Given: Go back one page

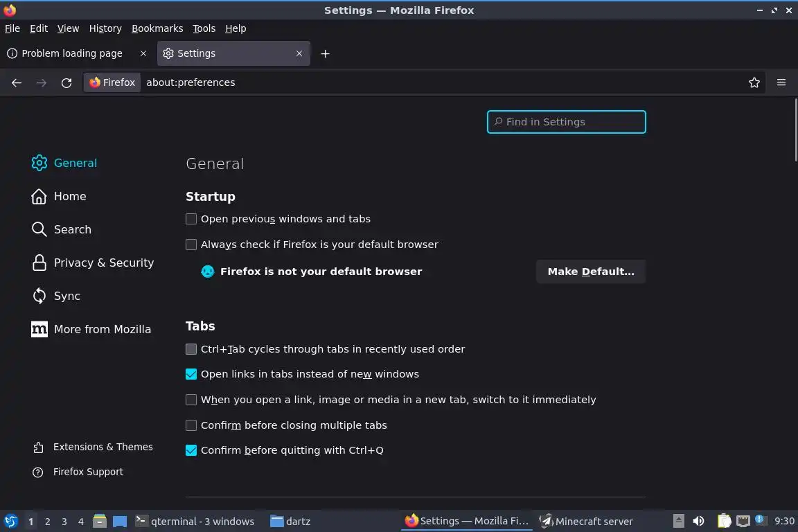Looking at the screenshot, I should tap(17, 82).
